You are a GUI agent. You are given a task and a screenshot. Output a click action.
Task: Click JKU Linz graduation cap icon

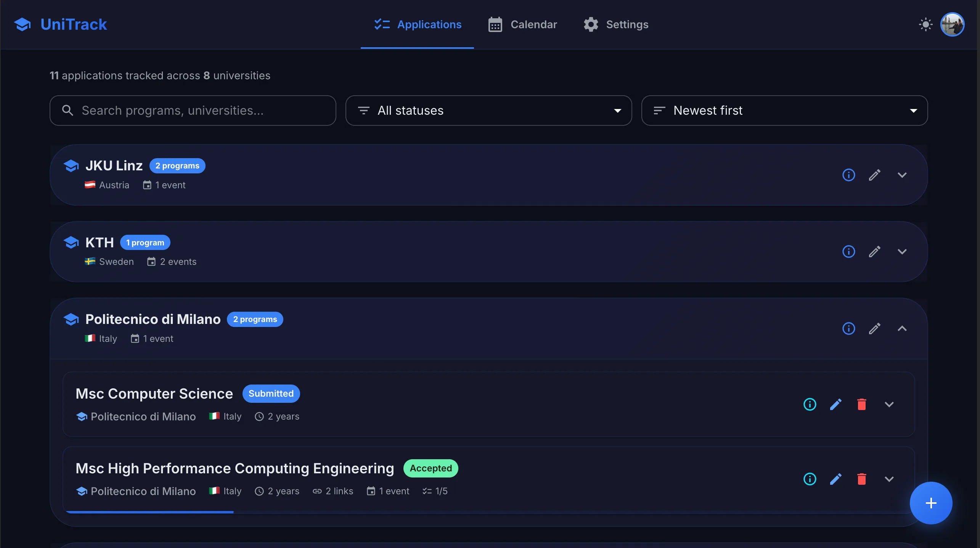(x=71, y=166)
